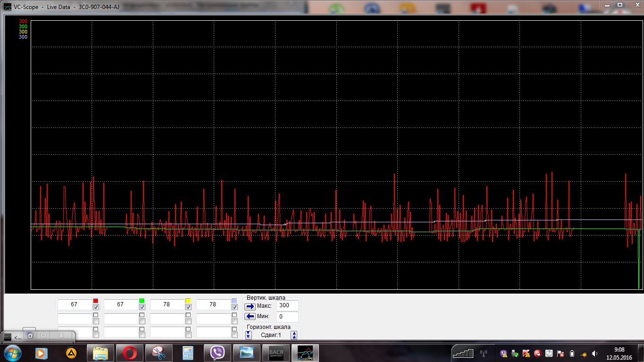644x362 pixels.
Task: Select the red color swatch
Action: click(96, 301)
